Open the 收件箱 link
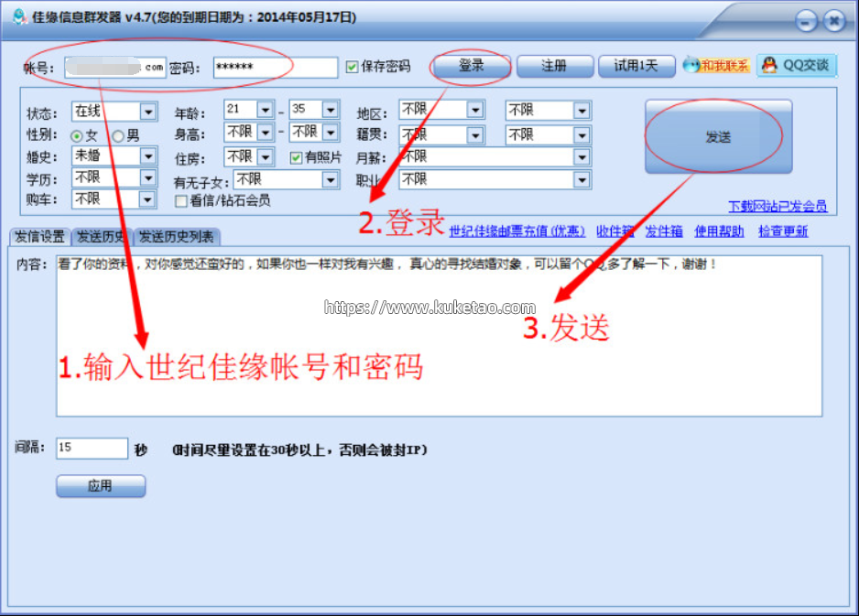 click(614, 232)
